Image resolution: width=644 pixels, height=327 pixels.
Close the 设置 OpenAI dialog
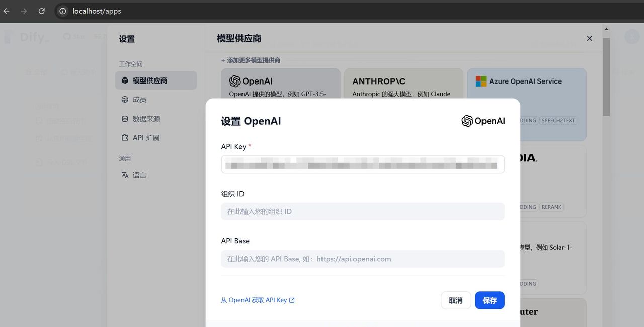pos(589,38)
